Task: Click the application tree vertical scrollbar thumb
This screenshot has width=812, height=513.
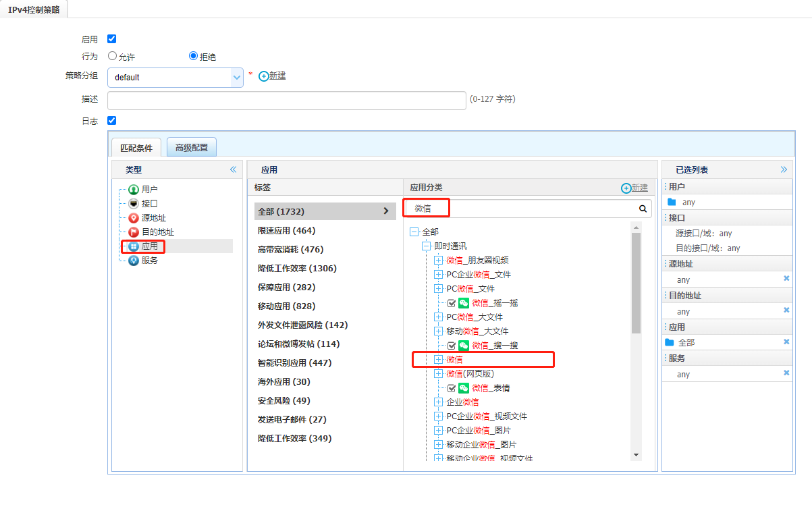Action: coord(636,283)
